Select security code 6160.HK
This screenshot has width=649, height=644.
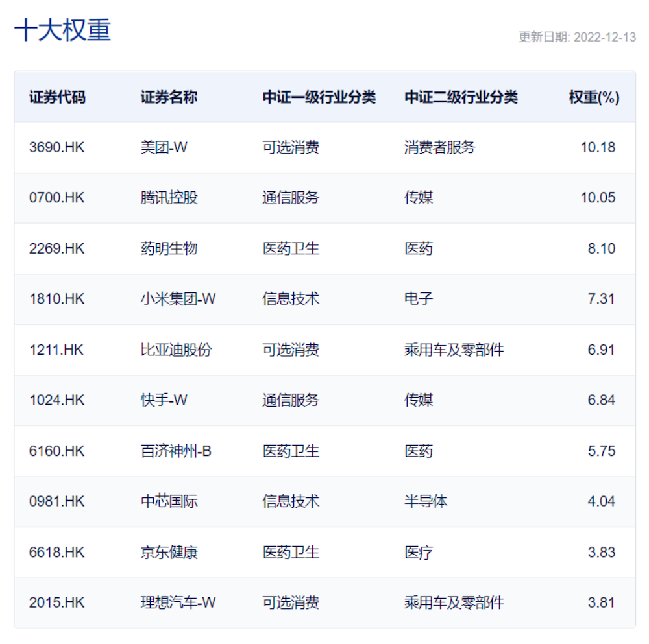[x=56, y=451]
